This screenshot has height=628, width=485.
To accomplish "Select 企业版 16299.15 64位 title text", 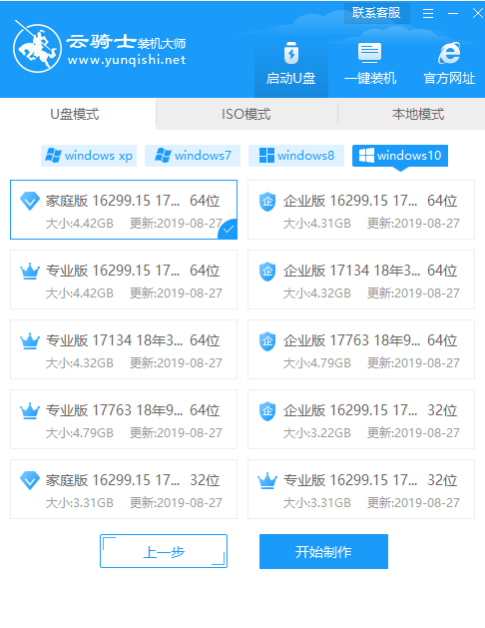I will point(370,201).
